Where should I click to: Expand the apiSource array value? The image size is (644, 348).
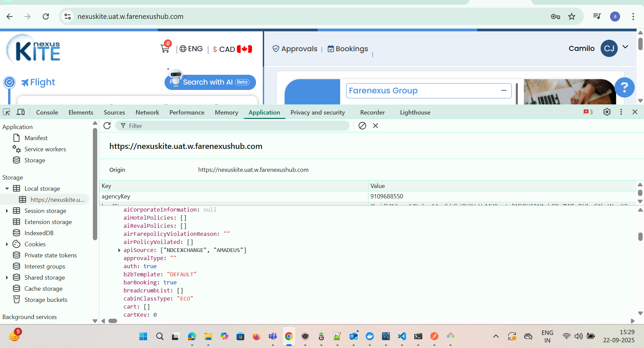119,250
